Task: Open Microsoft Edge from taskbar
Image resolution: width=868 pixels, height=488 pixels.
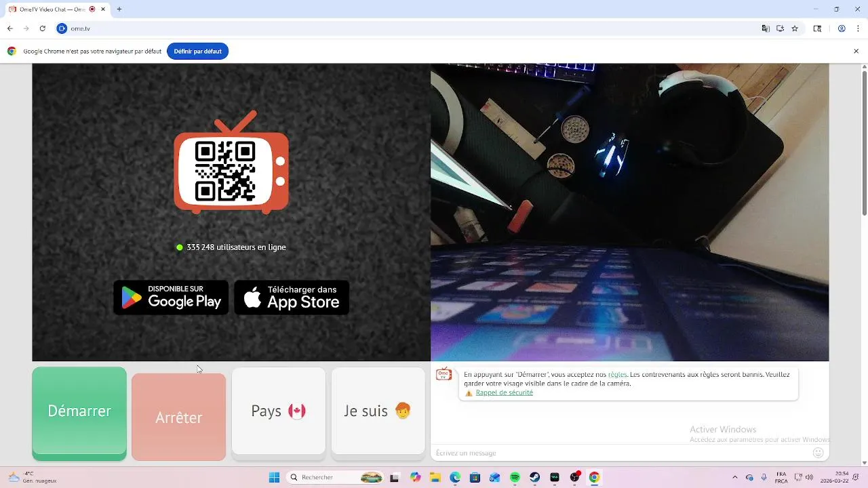Action: [x=455, y=477]
